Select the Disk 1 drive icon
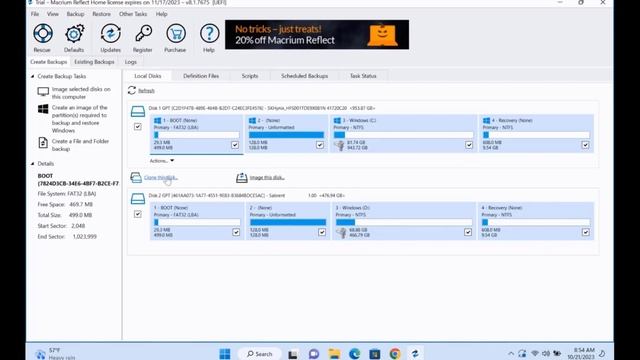 (x=138, y=111)
